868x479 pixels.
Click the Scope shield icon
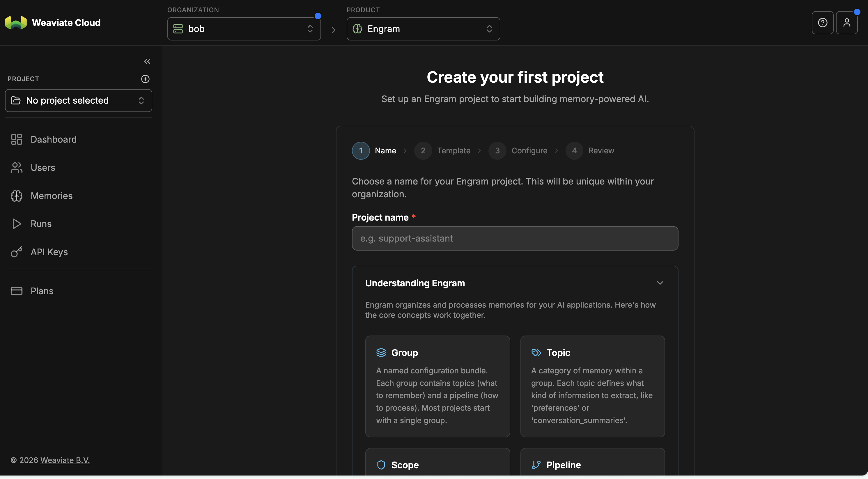coord(381,465)
